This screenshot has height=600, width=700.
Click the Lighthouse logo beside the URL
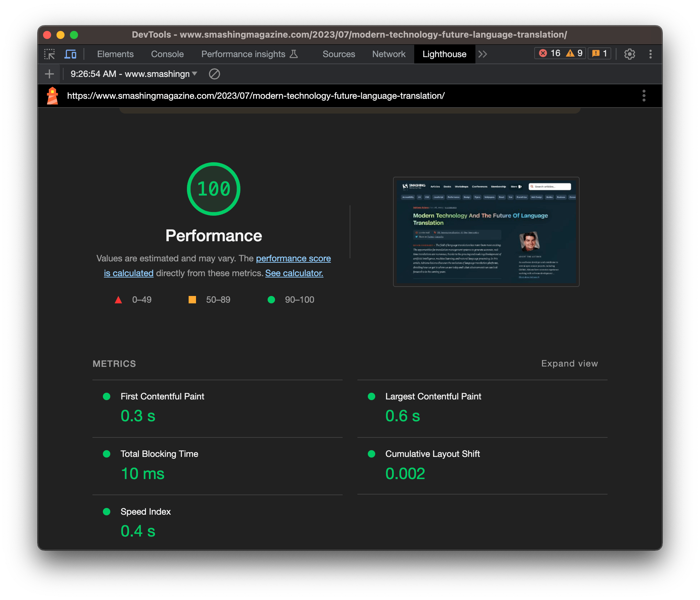[x=53, y=95]
